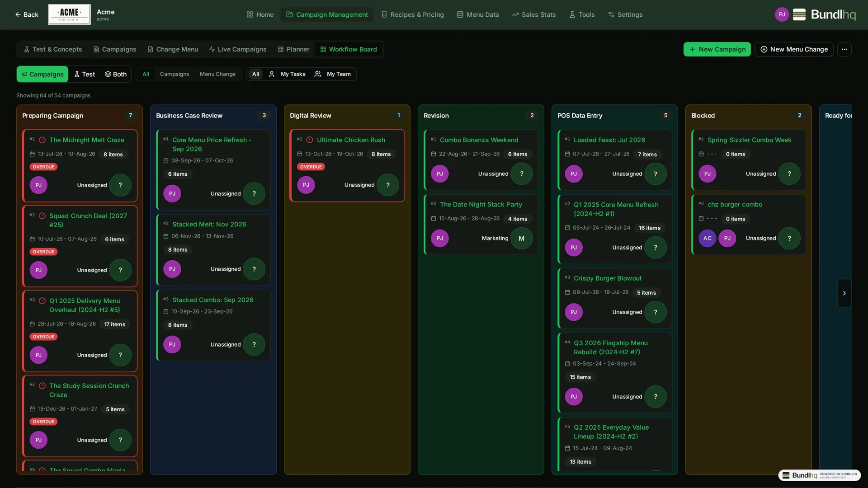The image size is (868, 488).
Task: Switch to Change Menu tab
Action: pos(173,49)
